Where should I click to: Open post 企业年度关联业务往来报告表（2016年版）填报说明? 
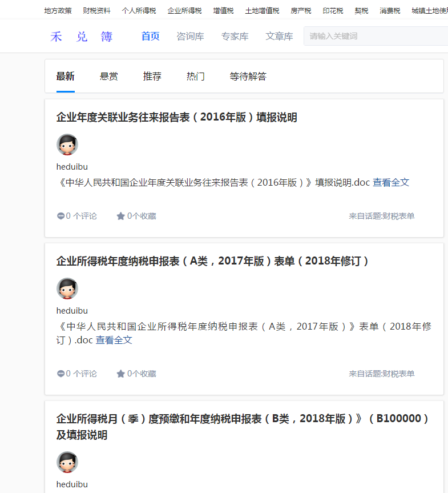176,117
